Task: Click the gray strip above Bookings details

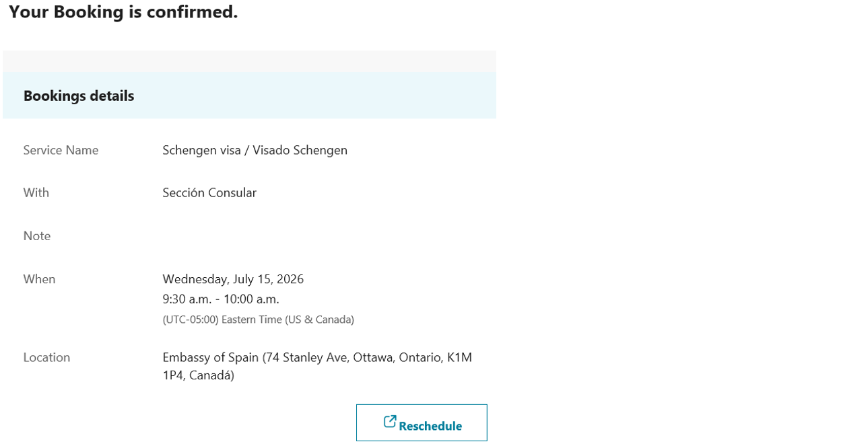Action: [249, 61]
